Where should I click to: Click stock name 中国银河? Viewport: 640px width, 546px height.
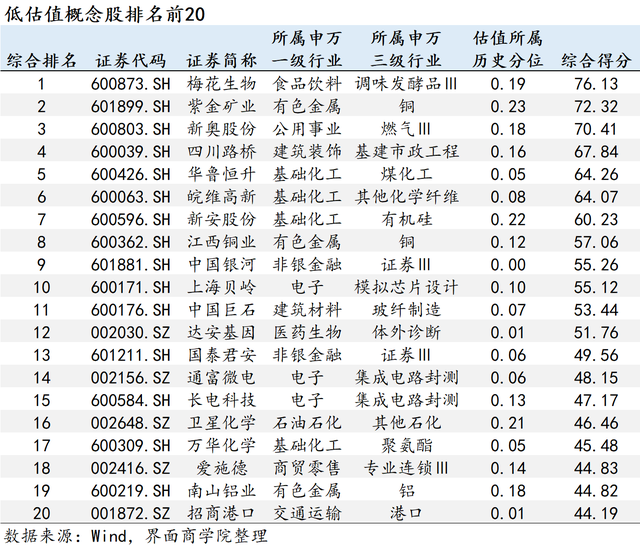point(222,265)
